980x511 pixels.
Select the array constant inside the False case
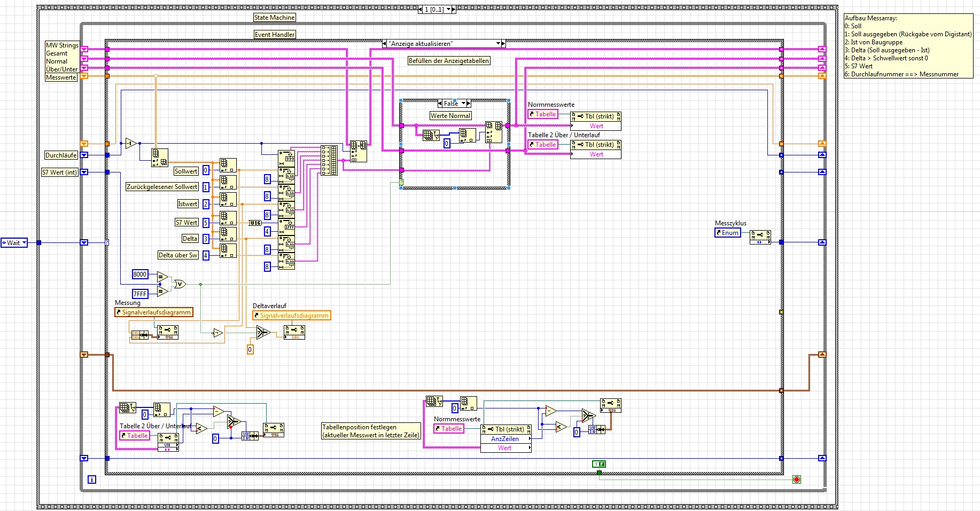[x=430, y=135]
